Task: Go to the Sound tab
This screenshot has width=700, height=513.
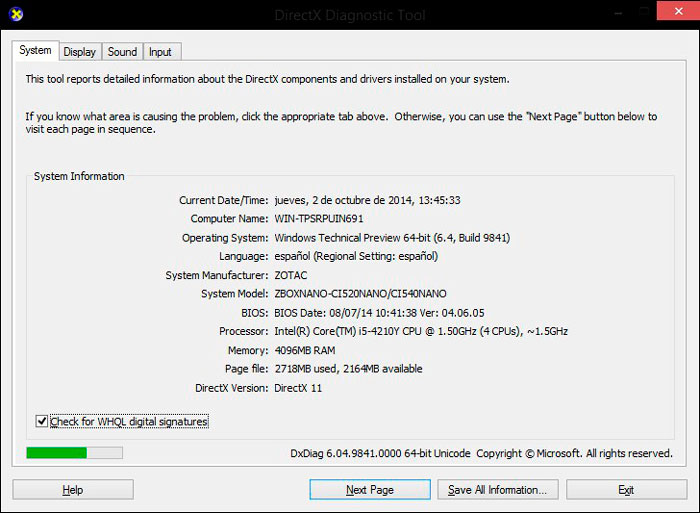Action: click(x=122, y=52)
